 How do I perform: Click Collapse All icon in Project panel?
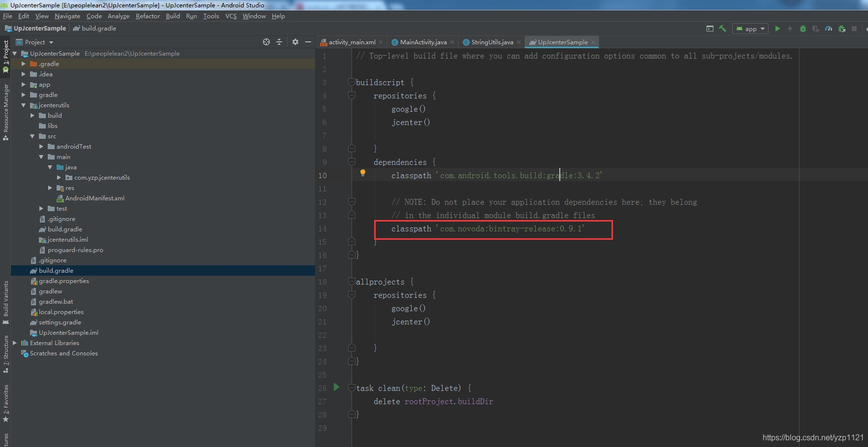[x=279, y=42]
